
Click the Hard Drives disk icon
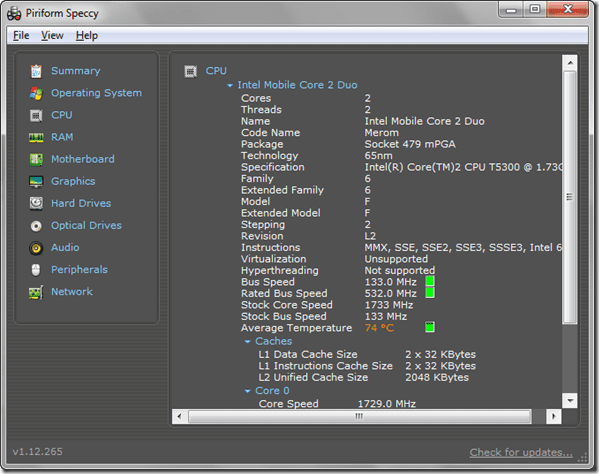pos(36,204)
